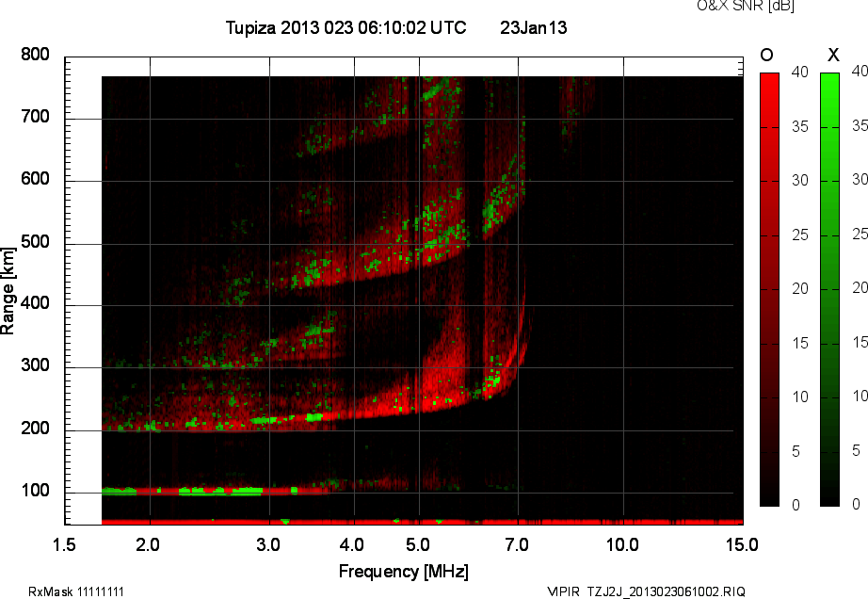Click the bright green E-layer trace near 100 km
The width and height of the screenshot is (868, 599).
click(221, 491)
